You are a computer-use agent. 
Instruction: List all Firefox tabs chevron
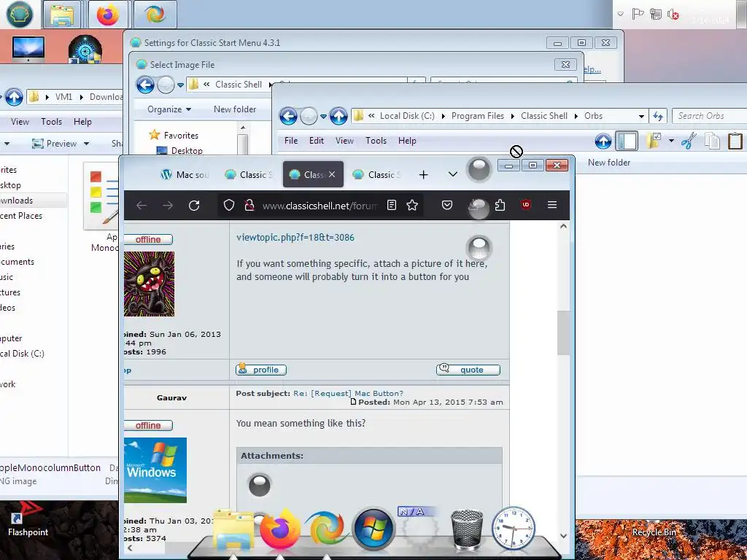click(453, 175)
